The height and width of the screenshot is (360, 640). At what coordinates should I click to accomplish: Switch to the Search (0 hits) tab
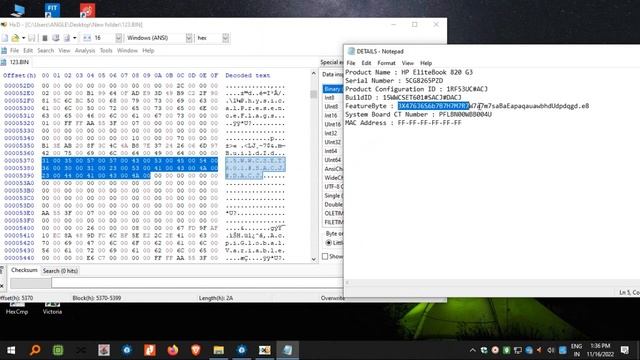(60, 271)
